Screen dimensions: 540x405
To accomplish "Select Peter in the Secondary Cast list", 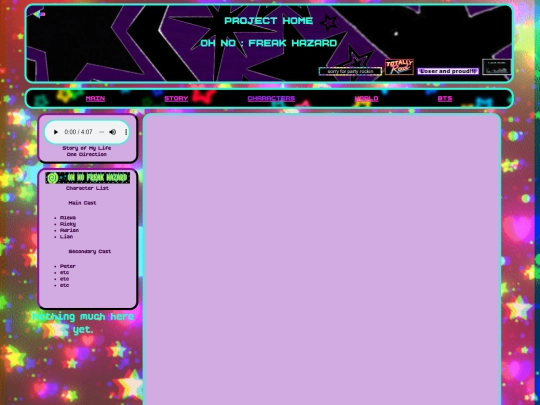I will click(x=68, y=266).
